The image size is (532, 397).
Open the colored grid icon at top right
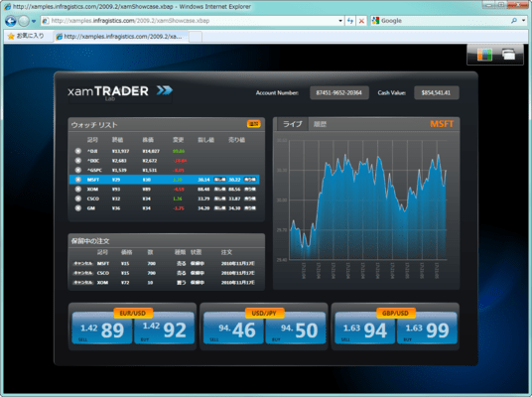pyautogui.click(x=484, y=55)
